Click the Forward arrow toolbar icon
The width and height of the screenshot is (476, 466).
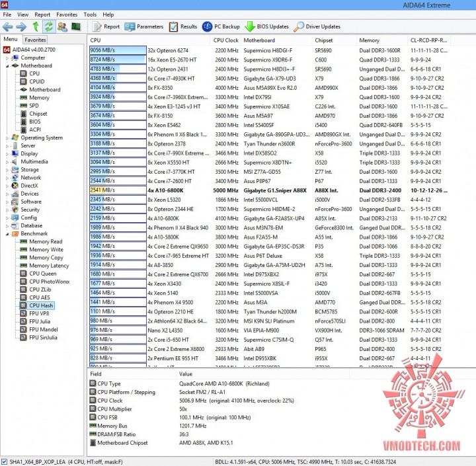(x=21, y=26)
